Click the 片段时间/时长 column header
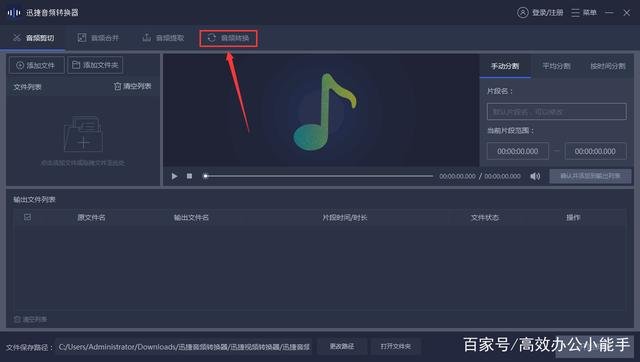This screenshot has width=640, height=362. coord(345,218)
